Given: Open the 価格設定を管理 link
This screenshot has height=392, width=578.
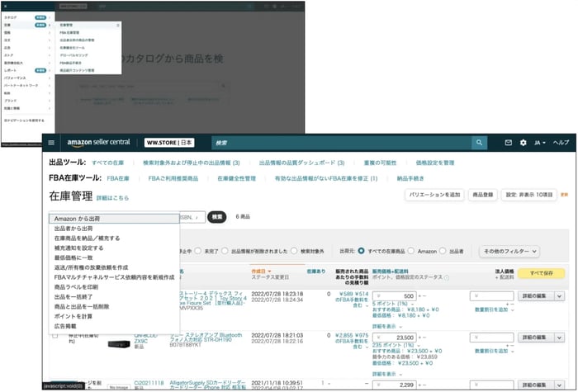Looking at the screenshot, I should click(435, 163).
